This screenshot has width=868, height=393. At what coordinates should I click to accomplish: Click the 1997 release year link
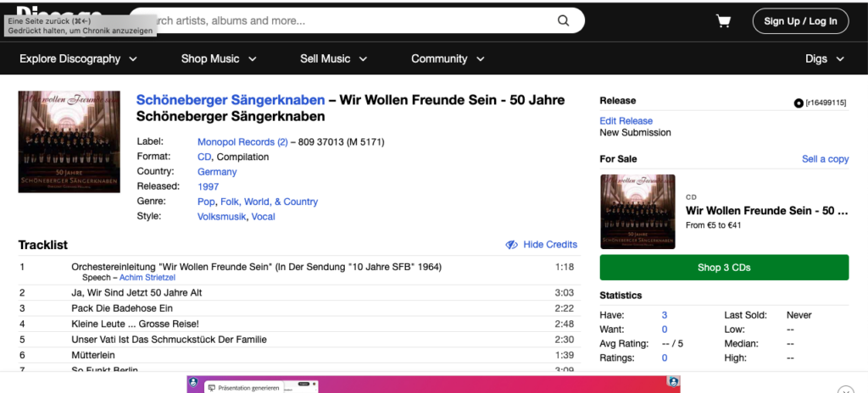click(x=209, y=186)
